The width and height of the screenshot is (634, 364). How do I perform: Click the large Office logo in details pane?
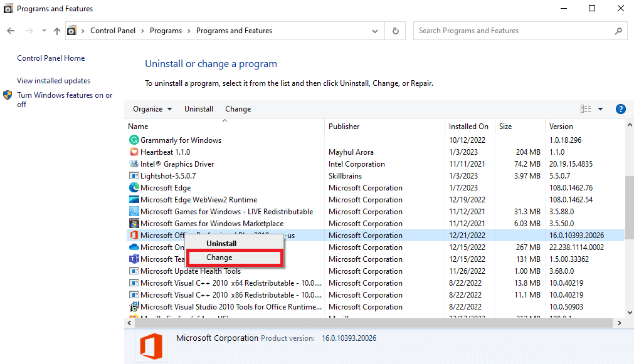point(151,346)
